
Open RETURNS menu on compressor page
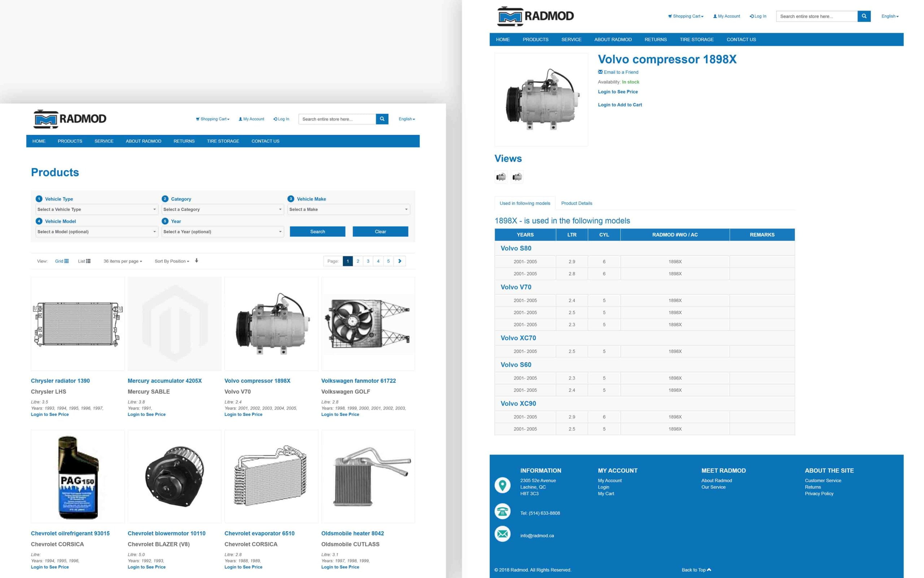pyautogui.click(x=655, y=39)
